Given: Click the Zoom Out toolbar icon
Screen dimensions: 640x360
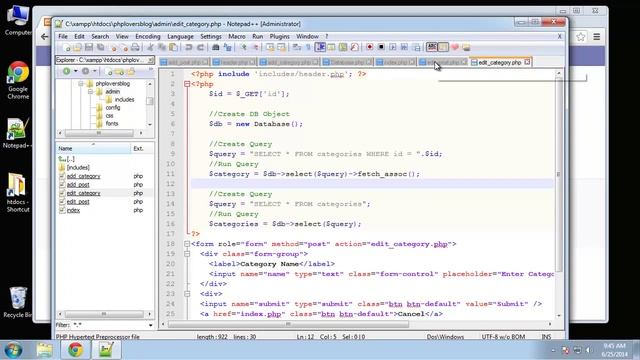Looking at the screenshot, I should click(255, 47).
